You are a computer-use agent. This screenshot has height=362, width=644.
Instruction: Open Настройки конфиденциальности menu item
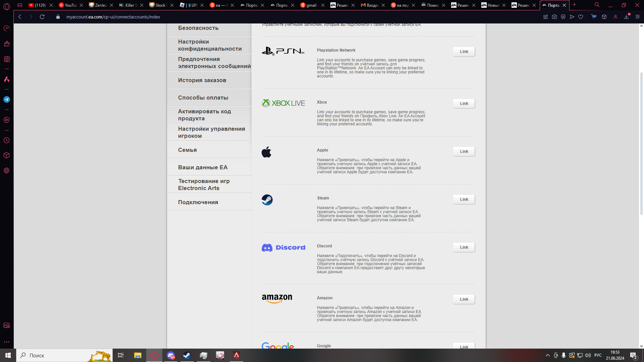(209, 45)
